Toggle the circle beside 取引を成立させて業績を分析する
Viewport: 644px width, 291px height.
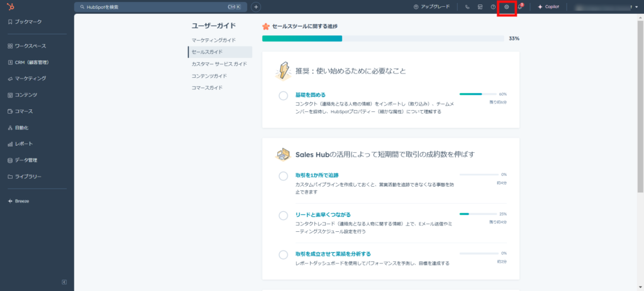click(x=284, y=255)
